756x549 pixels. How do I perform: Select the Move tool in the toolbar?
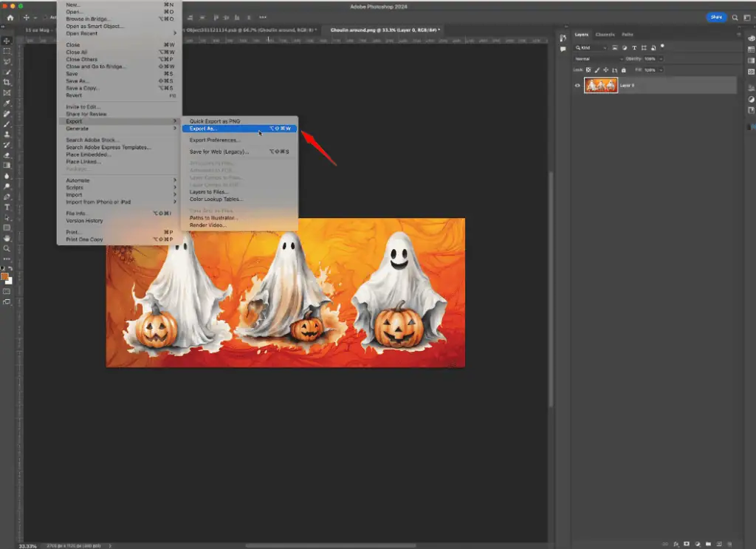[7, 41]
